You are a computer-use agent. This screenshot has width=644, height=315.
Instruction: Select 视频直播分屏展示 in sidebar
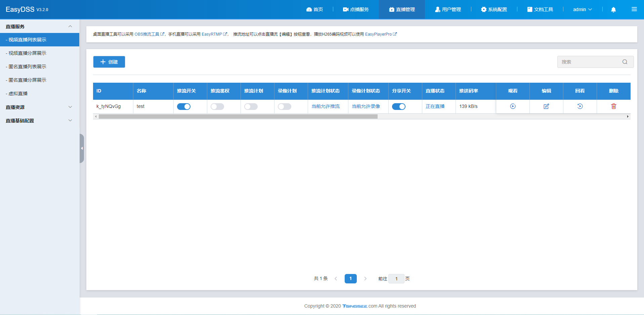coord(40,53)
